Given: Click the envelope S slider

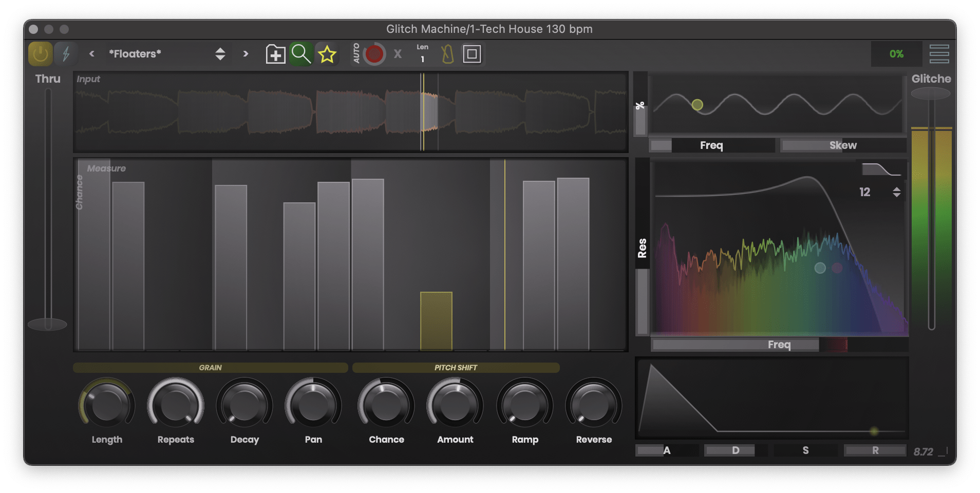Looking at the screenshot, I should tap(805, 450).
